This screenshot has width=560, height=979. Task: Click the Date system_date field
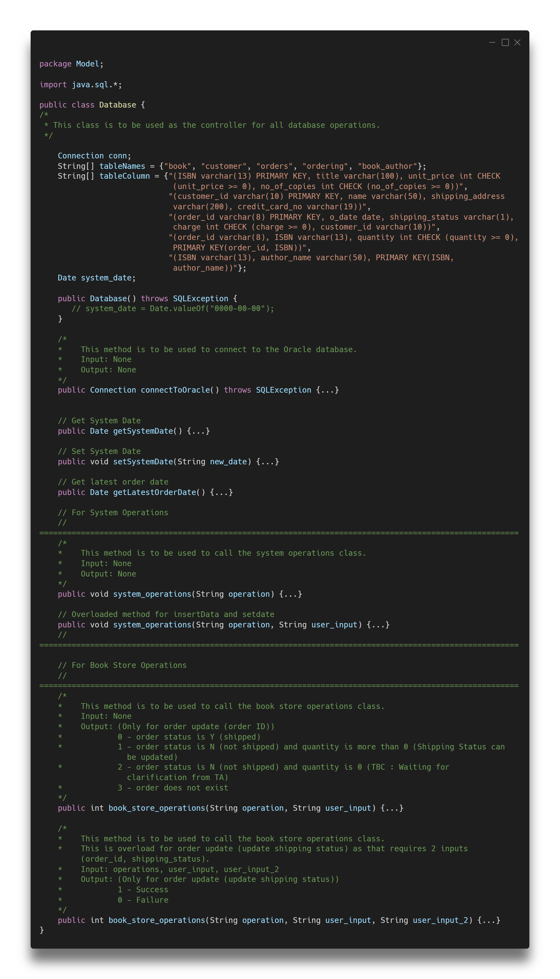(96, 277)
